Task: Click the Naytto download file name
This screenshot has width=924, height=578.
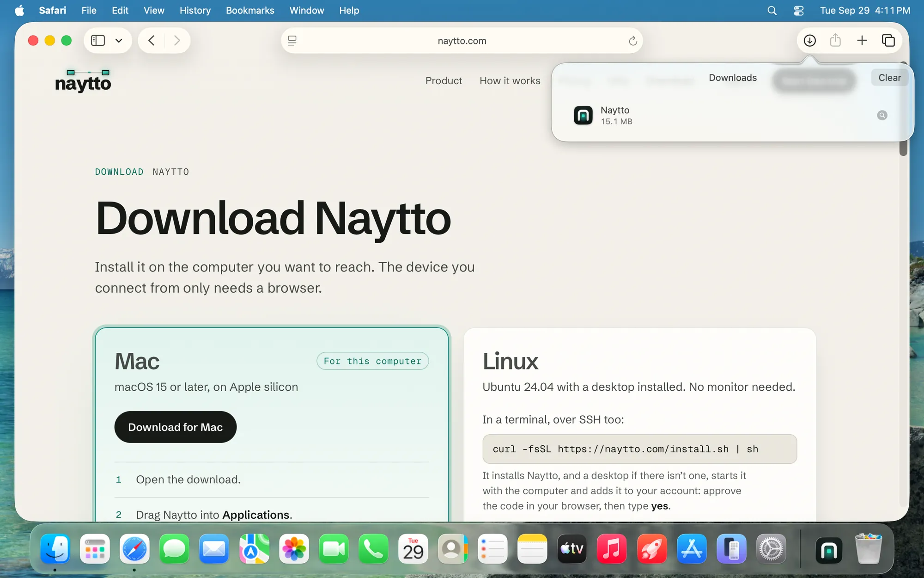Action: [x=614, y=110]
